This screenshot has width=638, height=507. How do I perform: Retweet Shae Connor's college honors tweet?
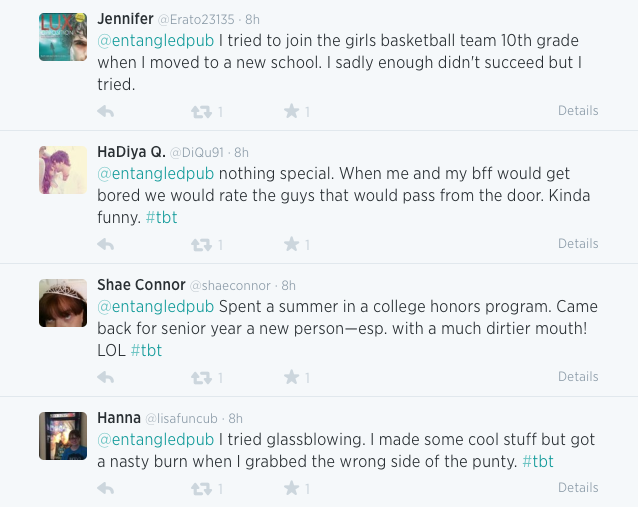[200, 377]
